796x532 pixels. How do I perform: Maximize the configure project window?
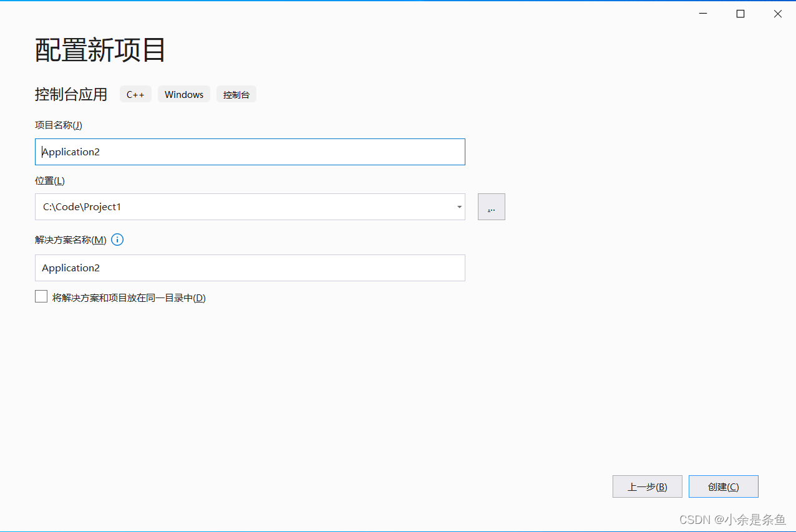pos(740,13)
